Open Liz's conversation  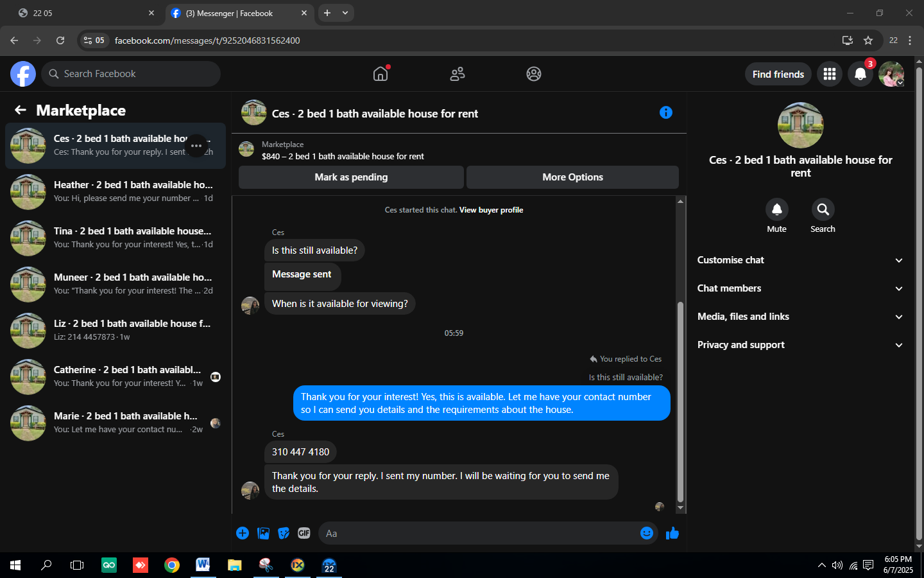point(116,331)
